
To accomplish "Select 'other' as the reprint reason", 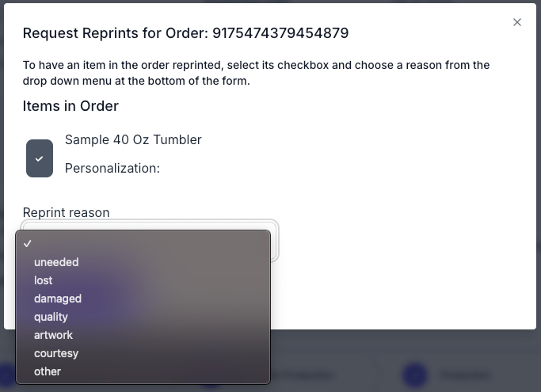I will point(48,371).
